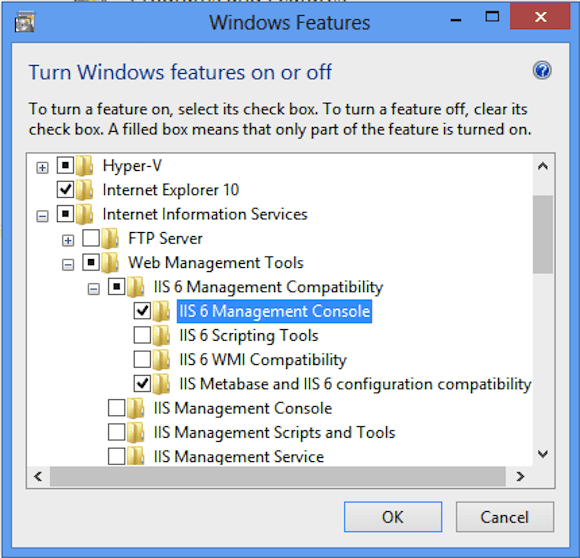580x558 pixels.
Task: Expand the Hyper-V tree node
Action: tap(42, 168)
